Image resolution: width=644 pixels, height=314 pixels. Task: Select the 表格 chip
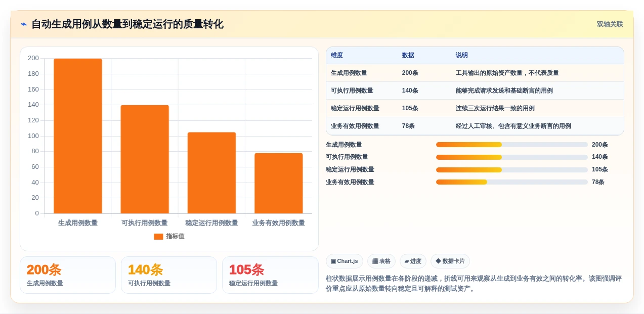click(381, 261)
